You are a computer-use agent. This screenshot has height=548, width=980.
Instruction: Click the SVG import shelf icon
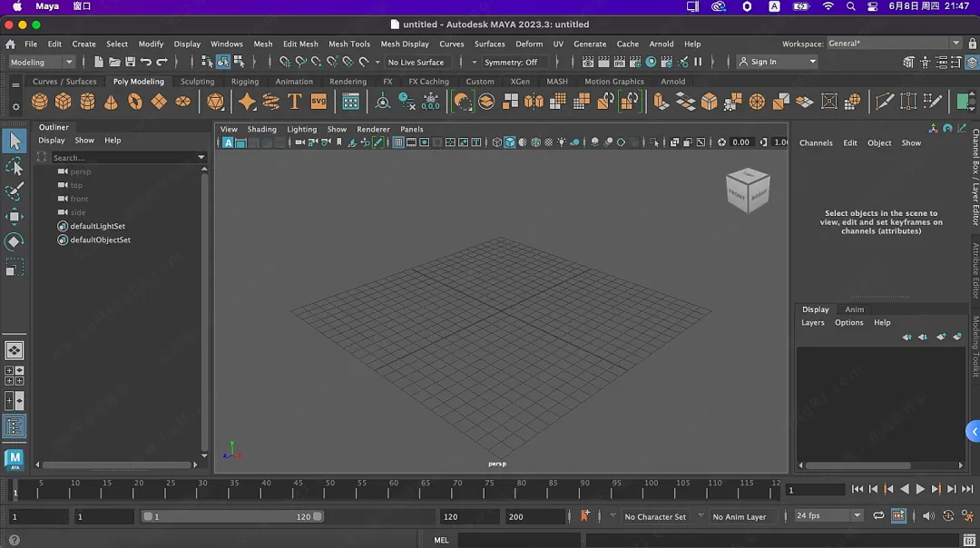318,102
